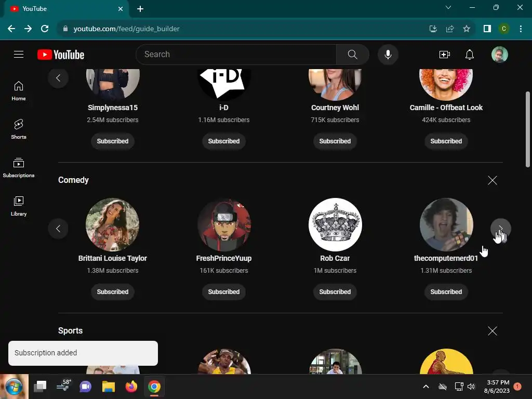Start voice search with microphone
Viewport: 532px width, 399px height.
pos(388,54)
